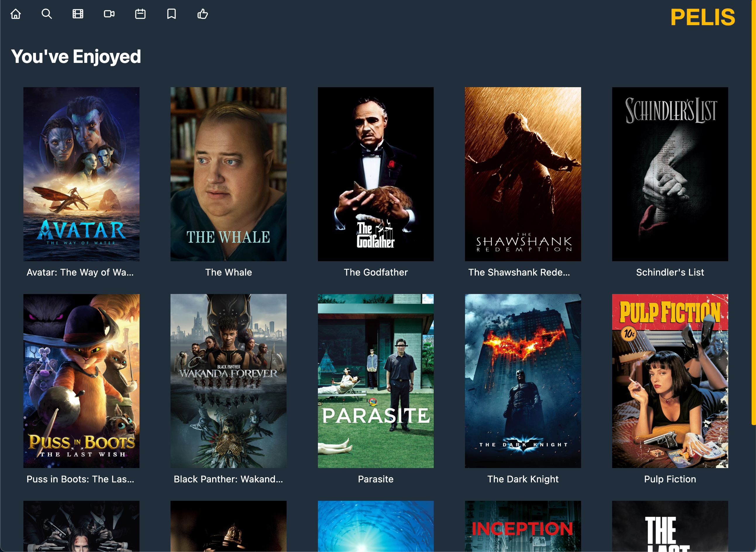The height and width of the screenshot is (552, 756).
Task: Open The Shawshank Redemption poster
Action: [x=523, y=174]
